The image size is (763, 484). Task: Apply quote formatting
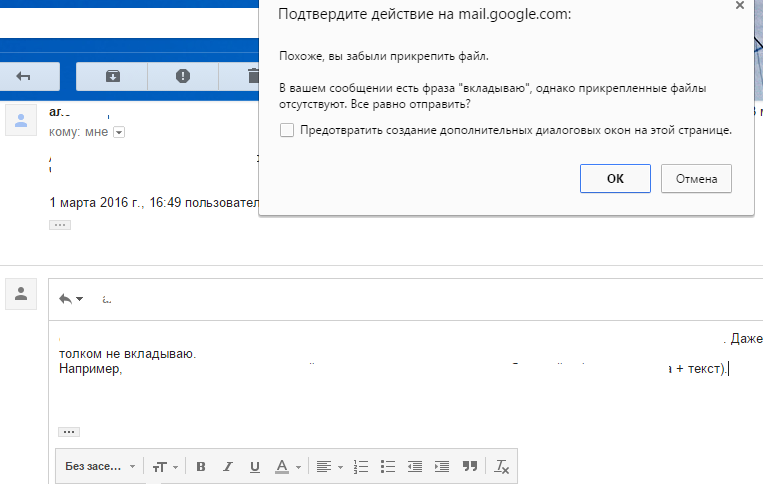click(470, 467)
